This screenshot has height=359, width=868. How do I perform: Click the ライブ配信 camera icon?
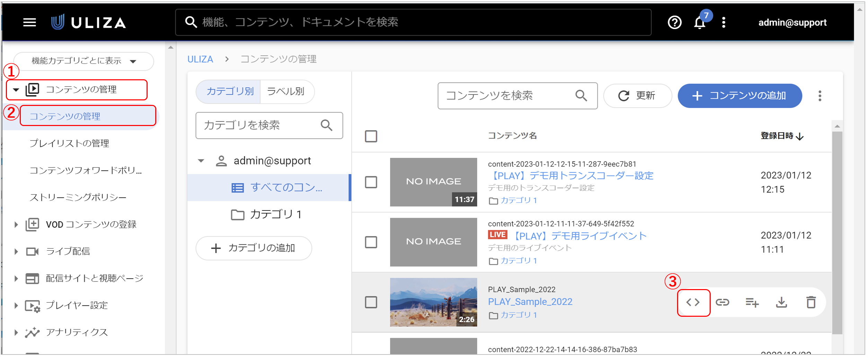(x=32, y=251)
